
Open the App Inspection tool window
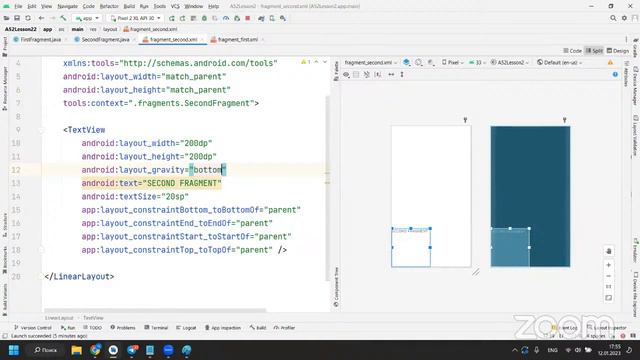click(223, 328)
